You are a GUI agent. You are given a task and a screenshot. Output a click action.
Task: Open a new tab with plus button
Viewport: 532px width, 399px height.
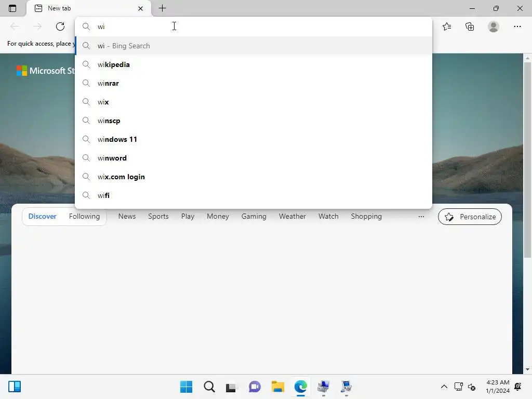162,8
